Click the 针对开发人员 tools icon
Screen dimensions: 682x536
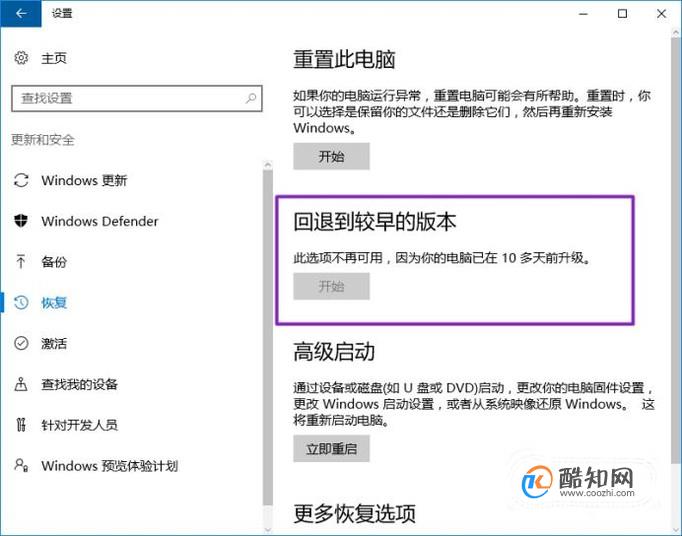tap(21, 425)
